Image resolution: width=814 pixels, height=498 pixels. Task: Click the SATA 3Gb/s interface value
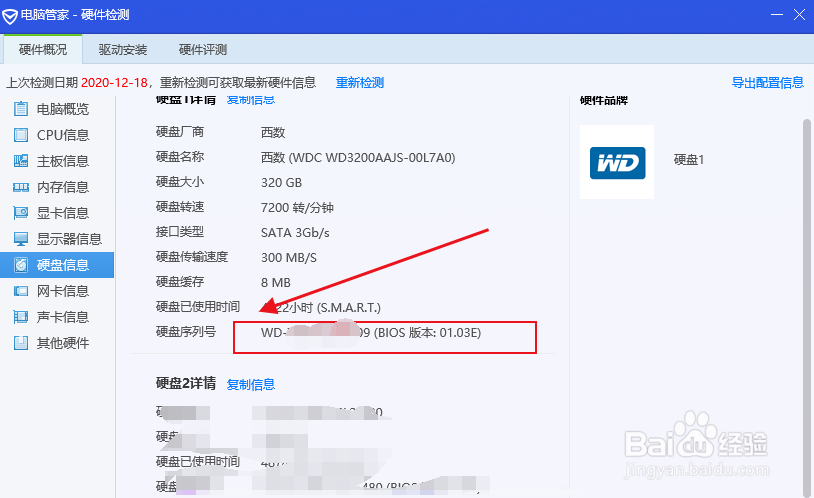click(x=295, y=233)
